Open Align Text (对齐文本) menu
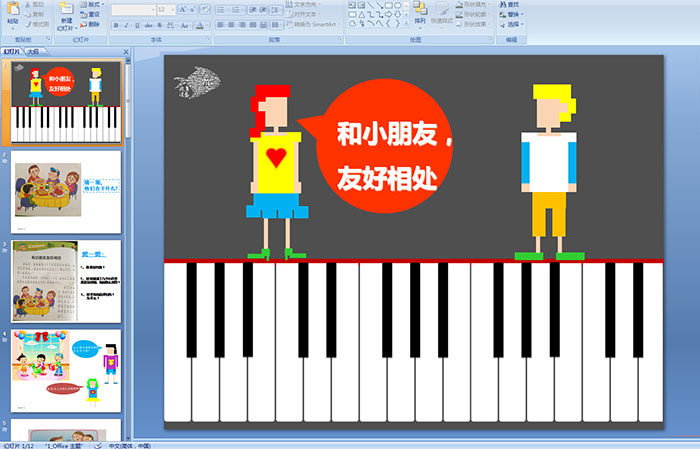 (301, 14)
